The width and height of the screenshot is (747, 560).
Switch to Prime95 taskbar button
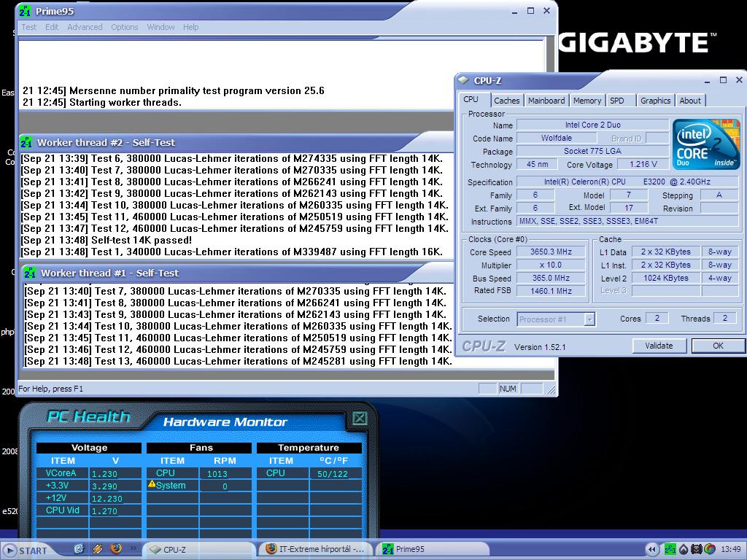coord(433,549)
